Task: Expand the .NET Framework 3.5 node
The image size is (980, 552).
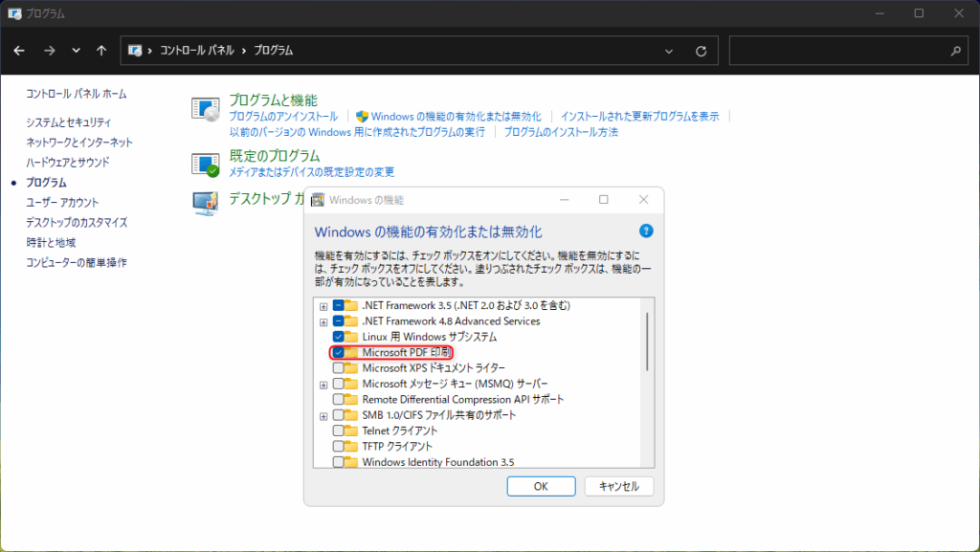Action: click(x=323, y=306)
